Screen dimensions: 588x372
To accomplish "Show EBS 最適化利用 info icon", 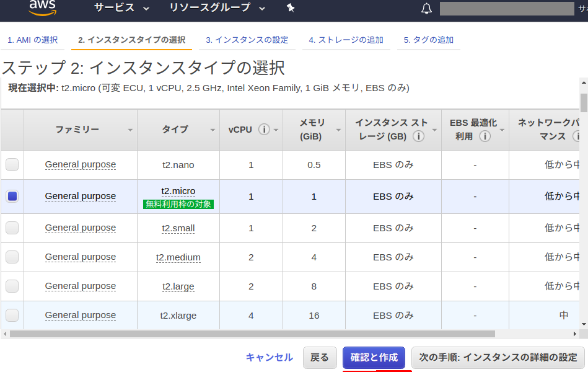I will coord(485,136).
